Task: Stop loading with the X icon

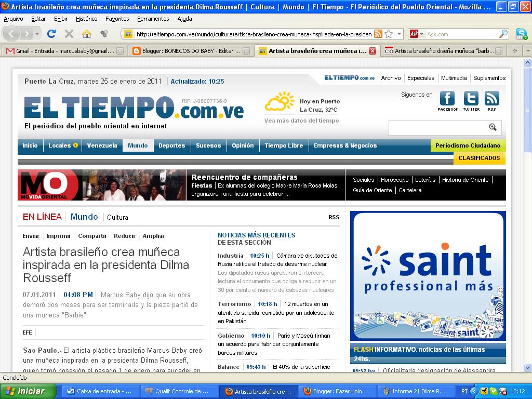Action: 69,34
